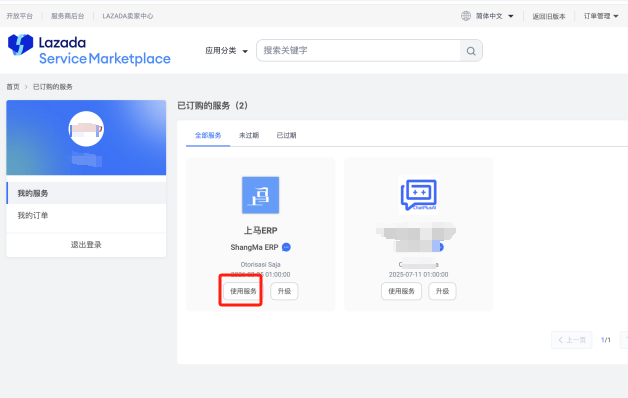This screenshot has height=398, width=628.
Task: Select 我的服务 in the sidebar
Action: (86, 193)
